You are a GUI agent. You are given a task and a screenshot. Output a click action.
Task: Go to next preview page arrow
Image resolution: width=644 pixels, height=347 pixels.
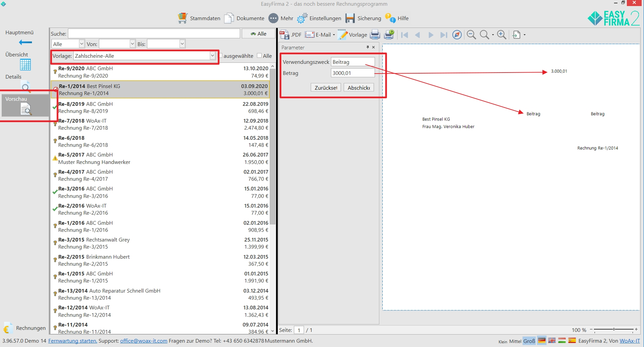[431, 35]
